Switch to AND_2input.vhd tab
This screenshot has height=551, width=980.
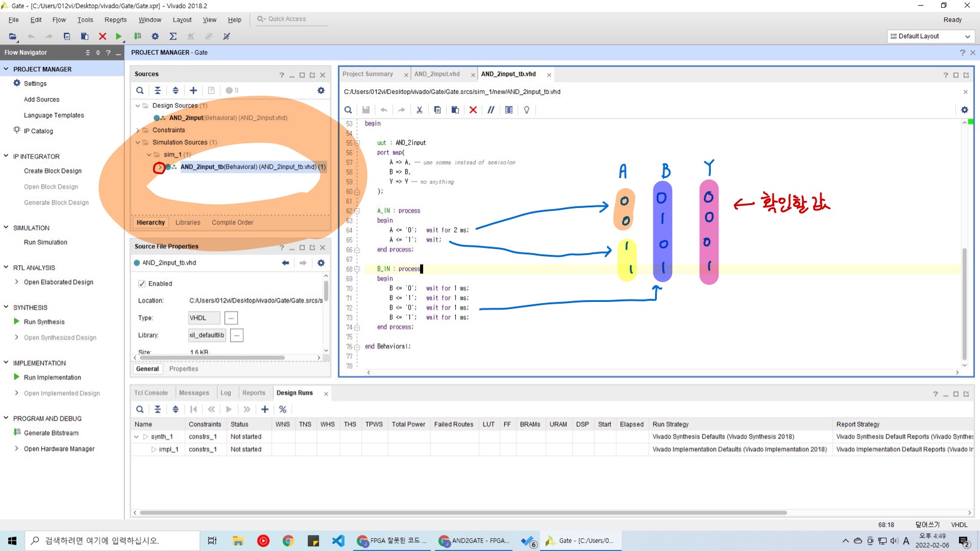[x=437, y=74]
